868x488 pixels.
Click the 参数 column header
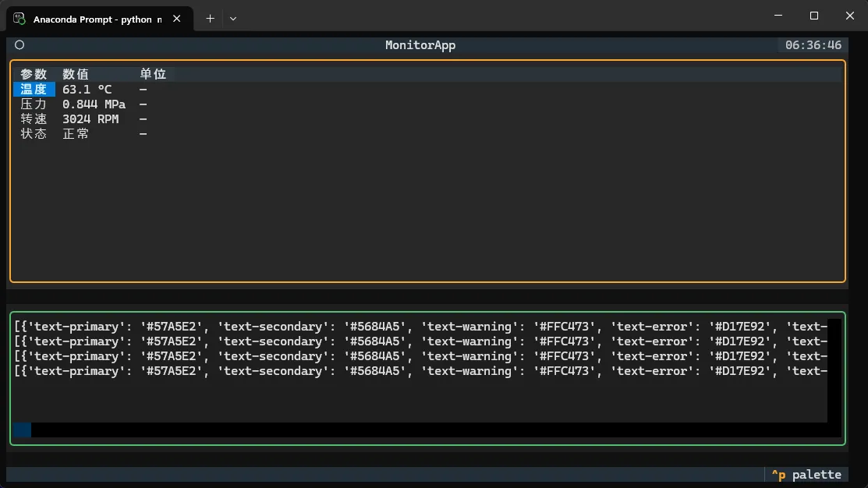click(x=34, y=74)
